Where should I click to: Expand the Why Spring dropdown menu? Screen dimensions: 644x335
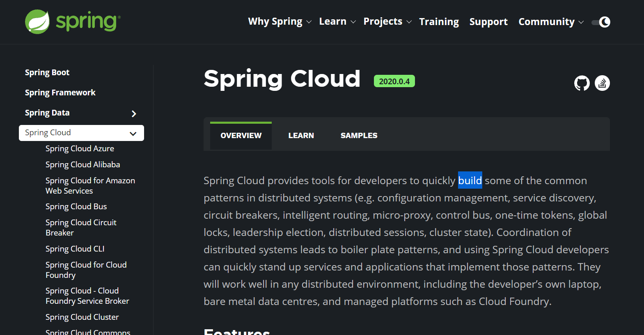coord(280,22)
